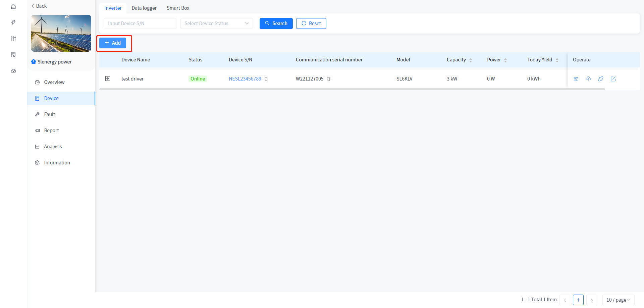Click the Add button
This screenshot has width=644, height=308.
113,43
